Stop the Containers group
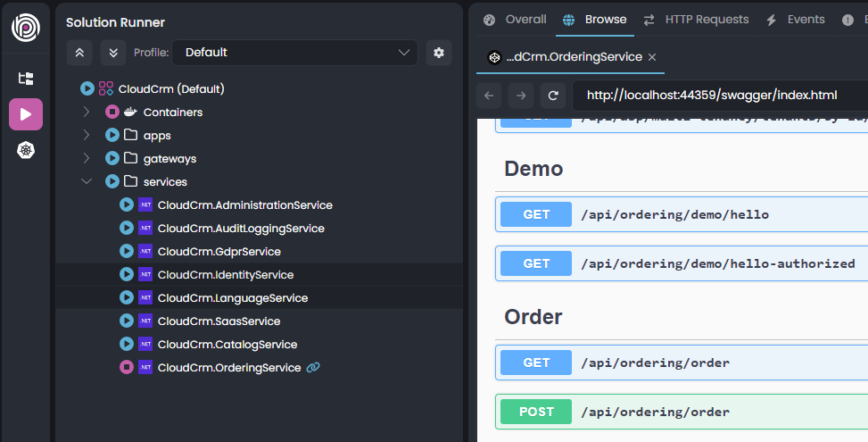868x442 pixels. click(x=112, y=113)
